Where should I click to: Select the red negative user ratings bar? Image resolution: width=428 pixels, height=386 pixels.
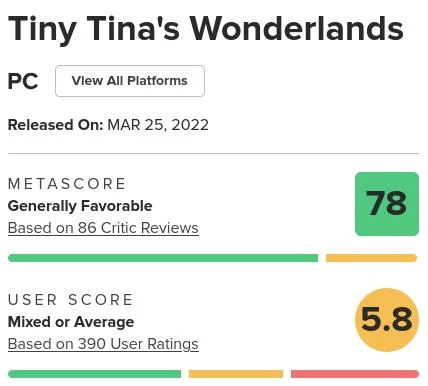pyautogui.click(x=355, y=374)
